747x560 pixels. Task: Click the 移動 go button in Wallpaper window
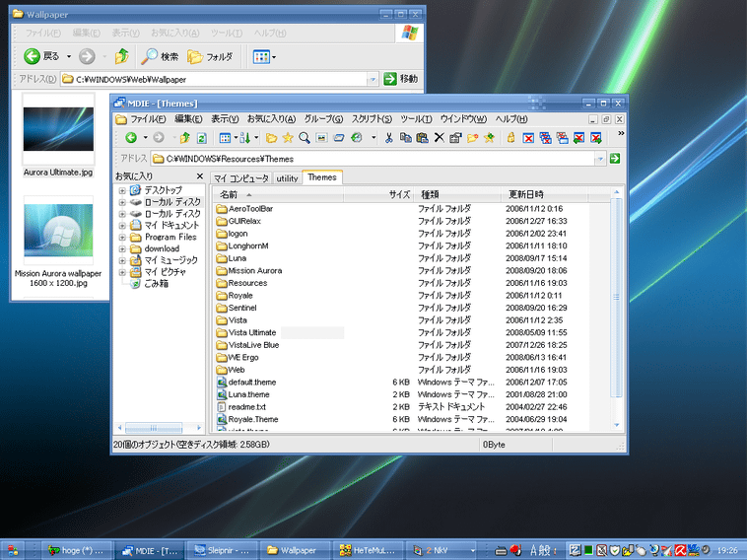coord(401,79)
